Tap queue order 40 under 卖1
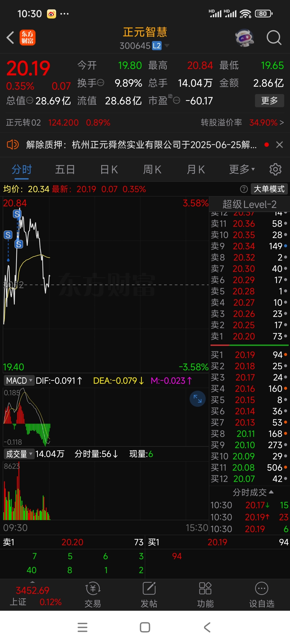This screenshot has height=644, width=290. coord(31,570)
